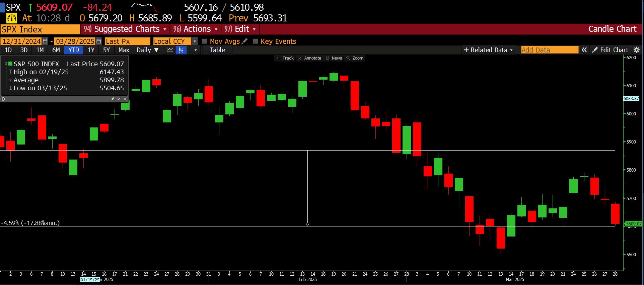Open the start date calendar picker

(x=45, y=41)
